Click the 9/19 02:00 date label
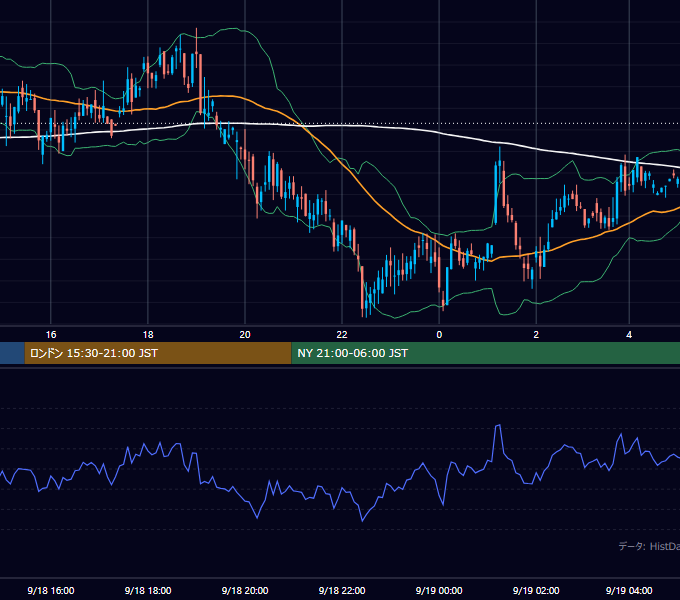The width and height of the screenshot is (680, 600). [536, 590]
